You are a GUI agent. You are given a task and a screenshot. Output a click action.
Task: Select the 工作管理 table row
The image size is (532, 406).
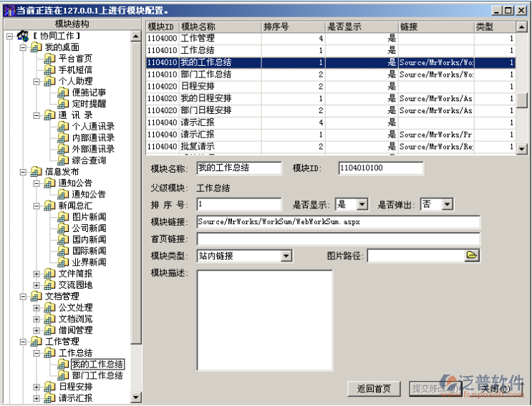click(331, 39)
